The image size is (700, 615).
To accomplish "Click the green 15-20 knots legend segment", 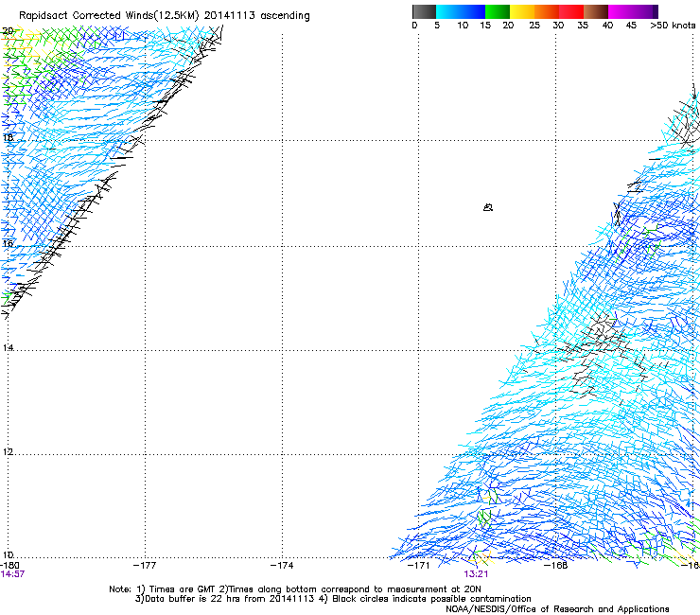I will tap(498, 11).
